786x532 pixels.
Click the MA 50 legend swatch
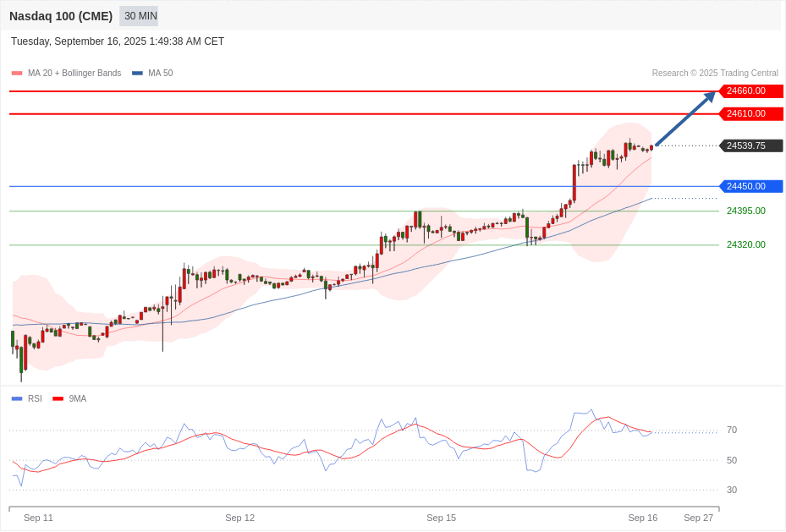[x=137, y=73]
